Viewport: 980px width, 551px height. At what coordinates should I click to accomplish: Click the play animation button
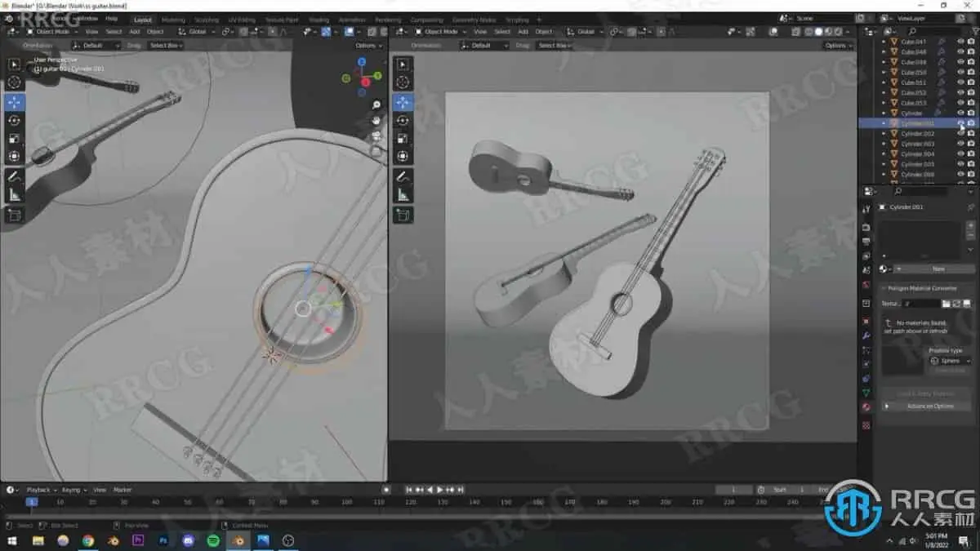coord(440,490)
